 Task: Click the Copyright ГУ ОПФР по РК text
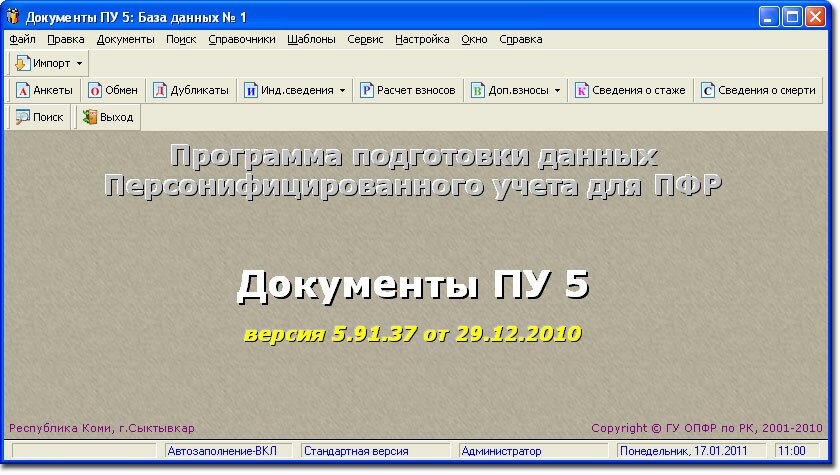(707, 428)
